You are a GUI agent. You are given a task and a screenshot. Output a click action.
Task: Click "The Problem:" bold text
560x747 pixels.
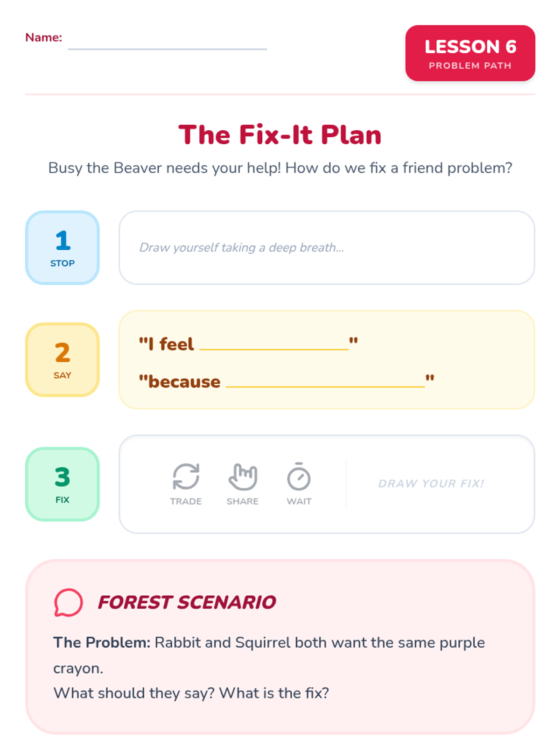coord(102,643)
